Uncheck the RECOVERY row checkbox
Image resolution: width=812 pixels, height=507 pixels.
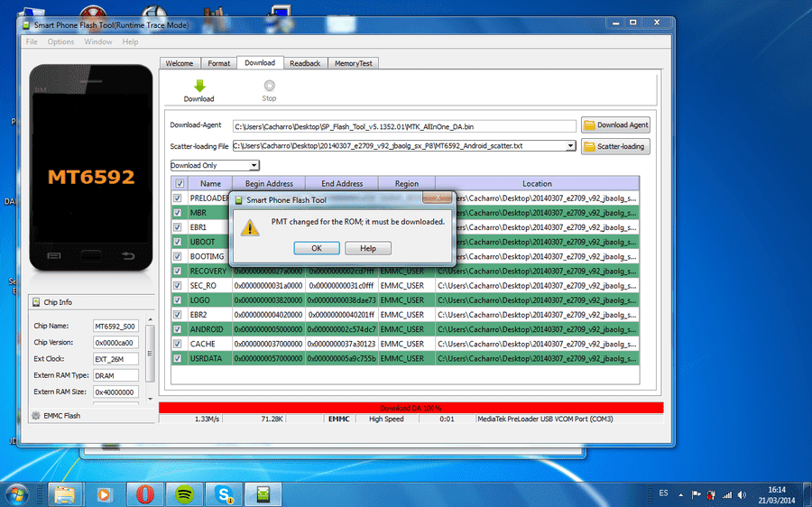[x=178, y=271]
